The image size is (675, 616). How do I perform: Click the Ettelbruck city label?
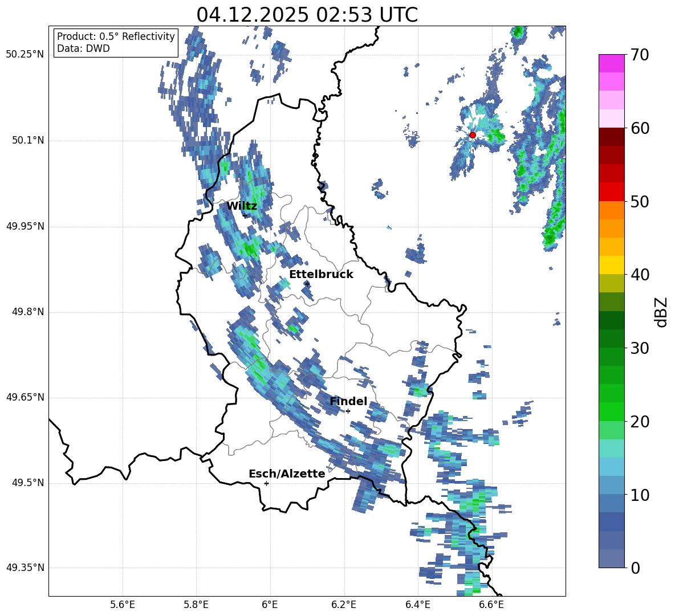[321, 275]
